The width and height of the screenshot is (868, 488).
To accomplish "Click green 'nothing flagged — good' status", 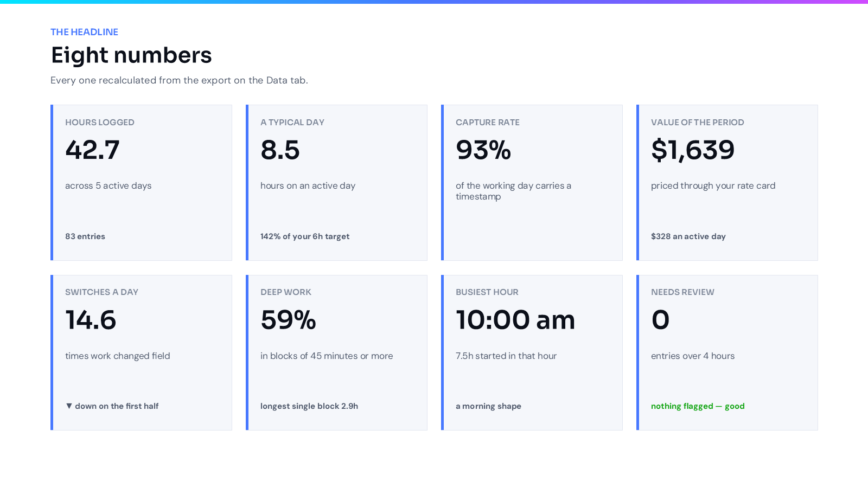I will point(698,406).
